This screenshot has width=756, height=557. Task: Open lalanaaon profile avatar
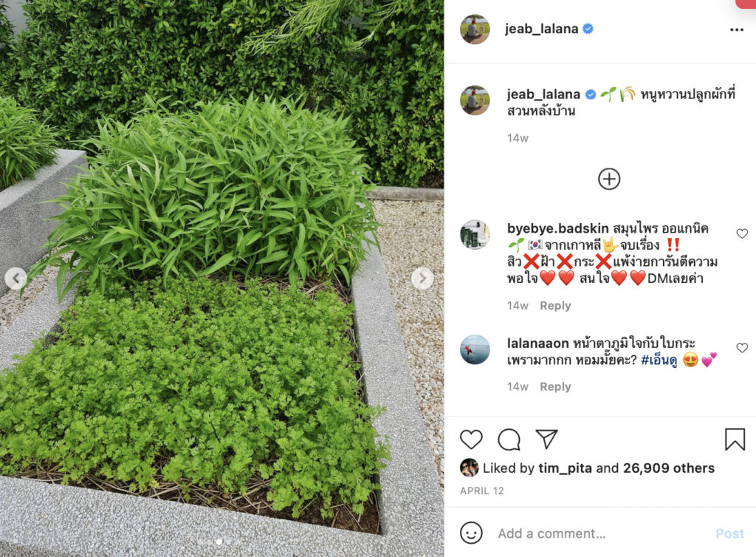point(475,349)
